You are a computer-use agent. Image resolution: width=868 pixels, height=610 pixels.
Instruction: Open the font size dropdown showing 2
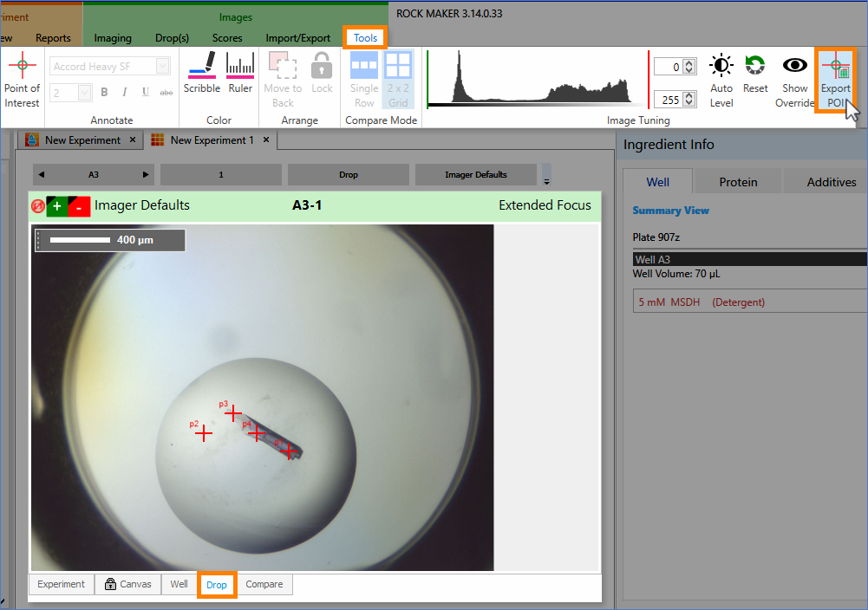[84, 93]
